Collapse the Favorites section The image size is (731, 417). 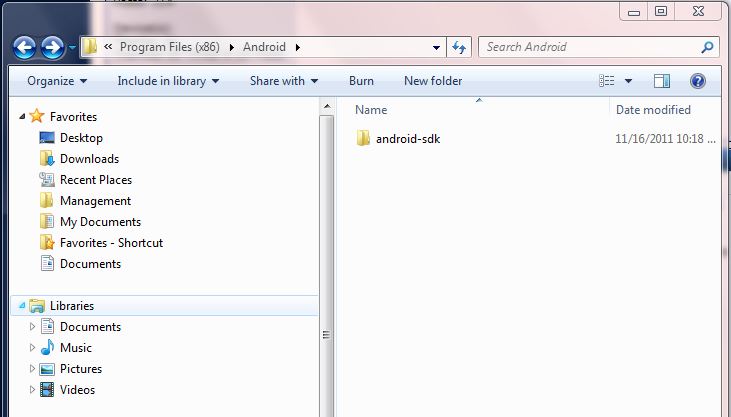tap(22, 117)
